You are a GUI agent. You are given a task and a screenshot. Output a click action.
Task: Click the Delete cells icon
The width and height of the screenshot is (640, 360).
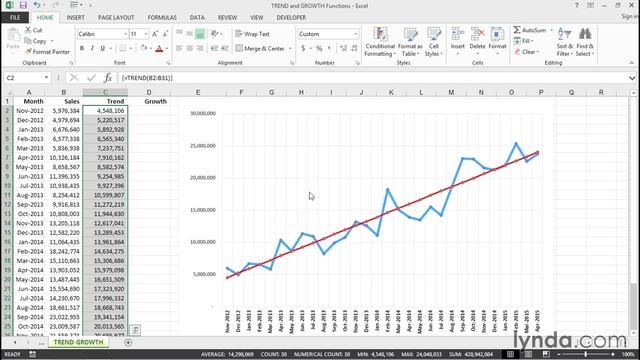coord(477,33)
